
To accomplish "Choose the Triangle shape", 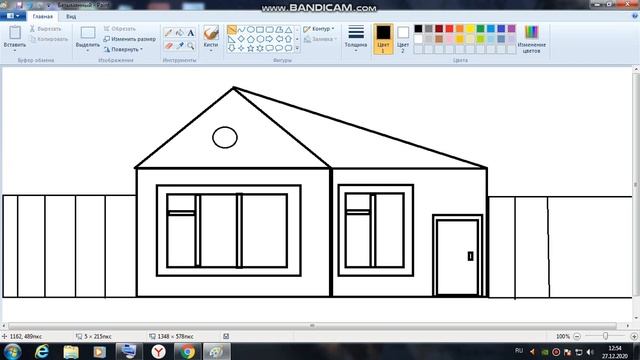I will tap(288, 30).
